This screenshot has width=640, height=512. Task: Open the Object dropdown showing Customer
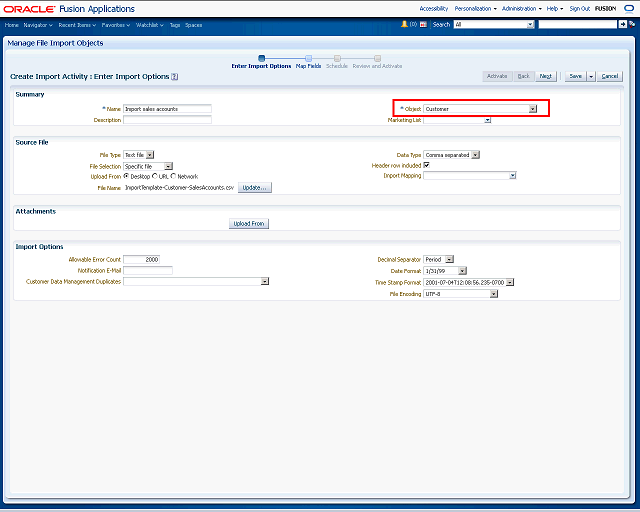(x=533, y=109)
